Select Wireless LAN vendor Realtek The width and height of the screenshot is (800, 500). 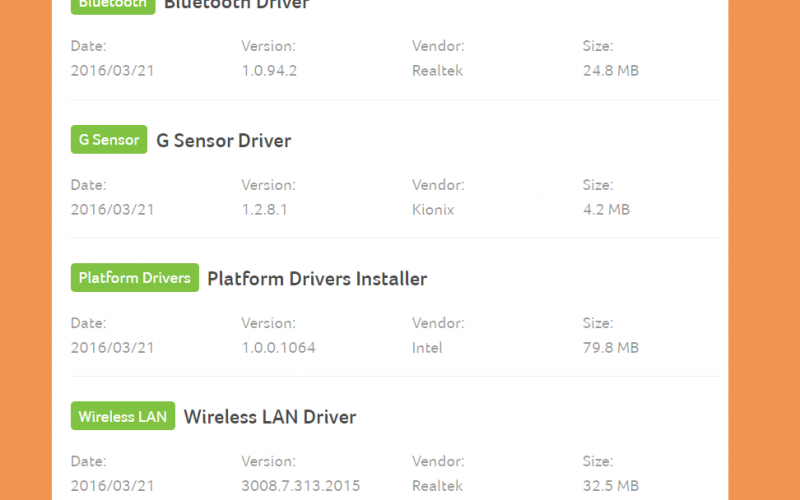437,486
